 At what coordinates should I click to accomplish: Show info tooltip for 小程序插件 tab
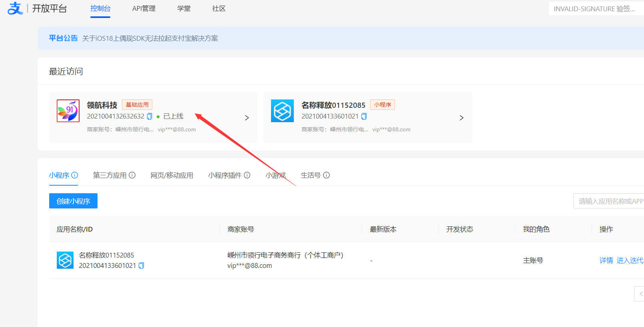click(247, 175)
